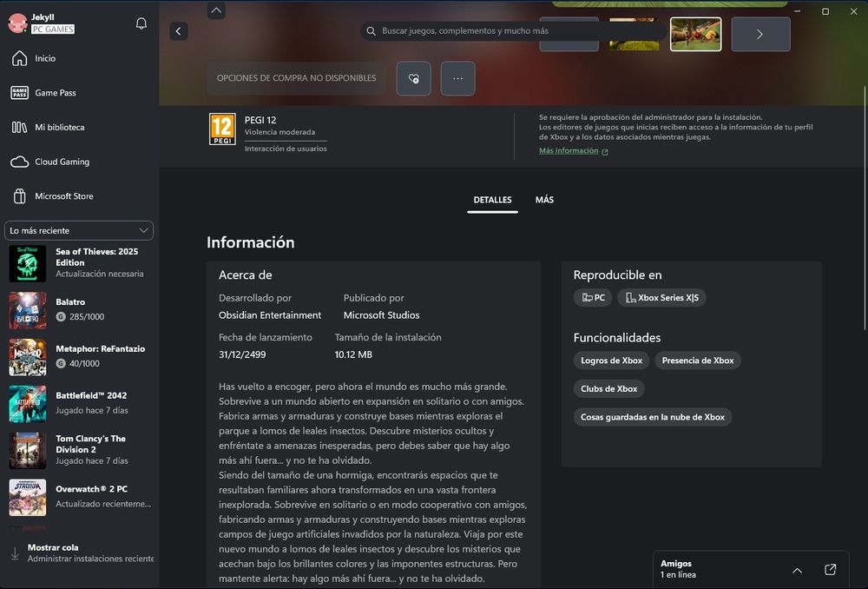Click the PEGI 12 rating badge
The height and width of the screenshot is (589, 868).
coord(222,129)
